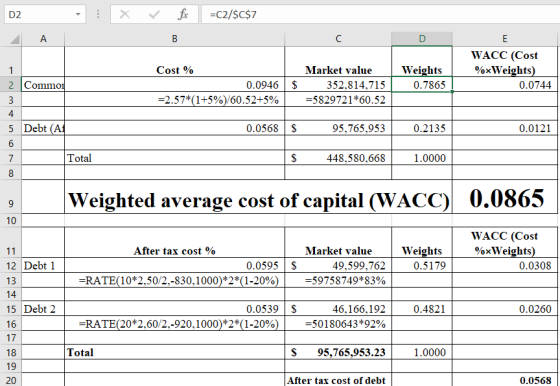Click the 'Common' label in row 2
Viewport: 560px width, 386px height.
tap(44, 85)
